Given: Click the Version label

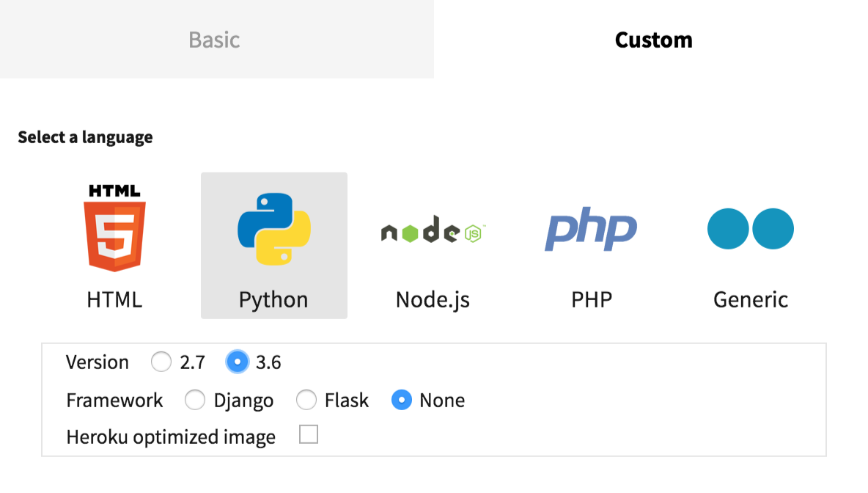Looking at the screenshot, I should tap(98, 362).
